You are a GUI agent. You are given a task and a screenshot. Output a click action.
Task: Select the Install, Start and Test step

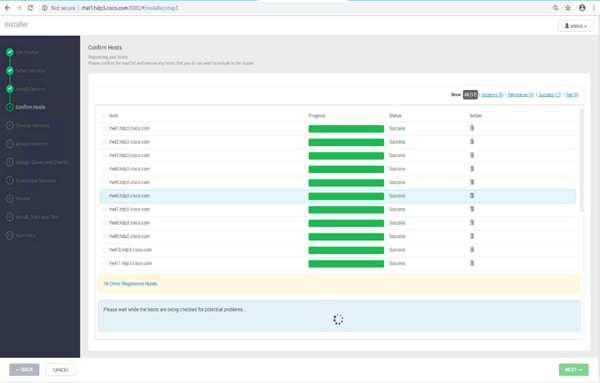37,217
